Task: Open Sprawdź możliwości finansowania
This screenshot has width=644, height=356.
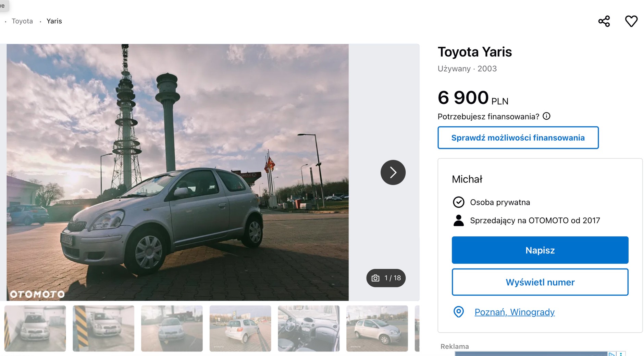Action: coord(518,138)
